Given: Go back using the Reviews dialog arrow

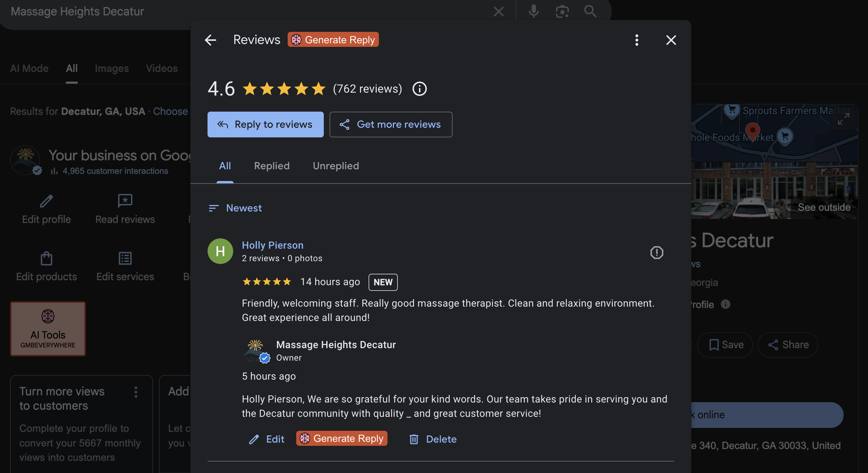Looking at the screenshot, I should pyautogui.click(x=210, y=40).
